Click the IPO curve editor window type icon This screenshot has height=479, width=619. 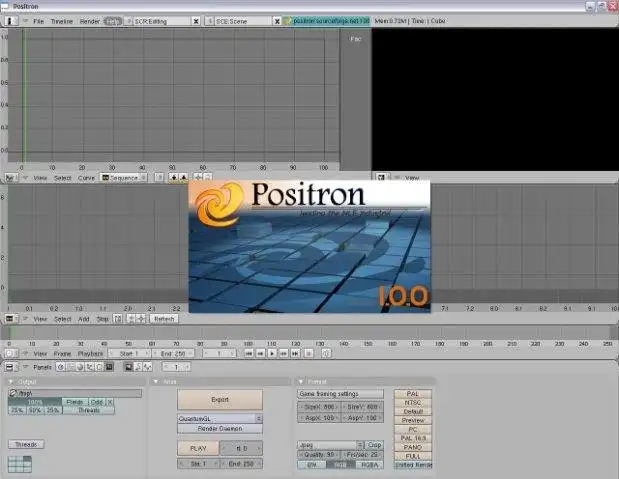tap(9, 177)
